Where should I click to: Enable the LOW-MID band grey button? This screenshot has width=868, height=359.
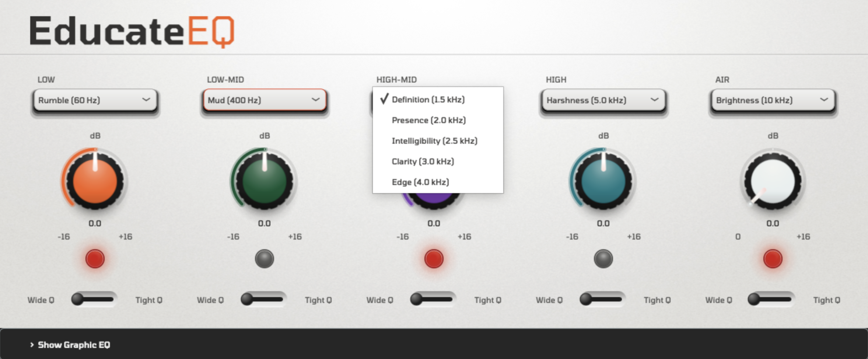264,258
